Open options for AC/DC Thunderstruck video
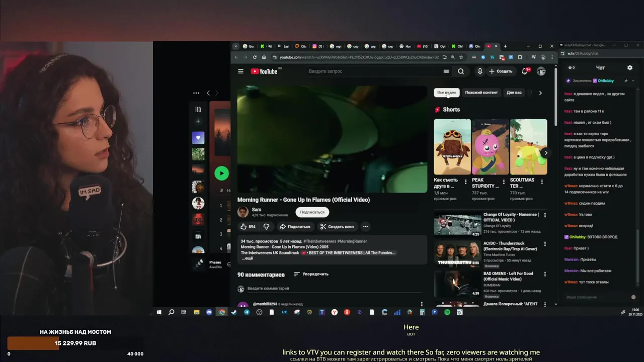The height and width of the screenshot is (362, 644). 545,244
